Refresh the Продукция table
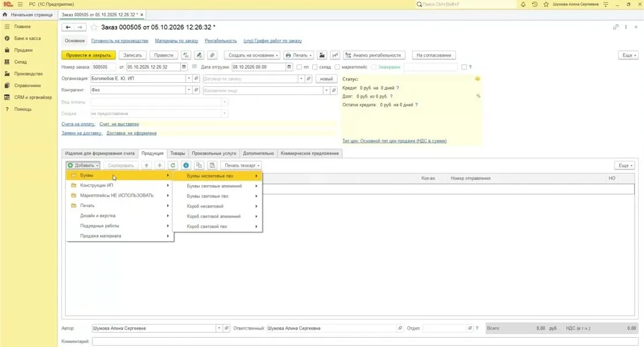The height and width of the screenshot is (347, 644). pos(173,165)
